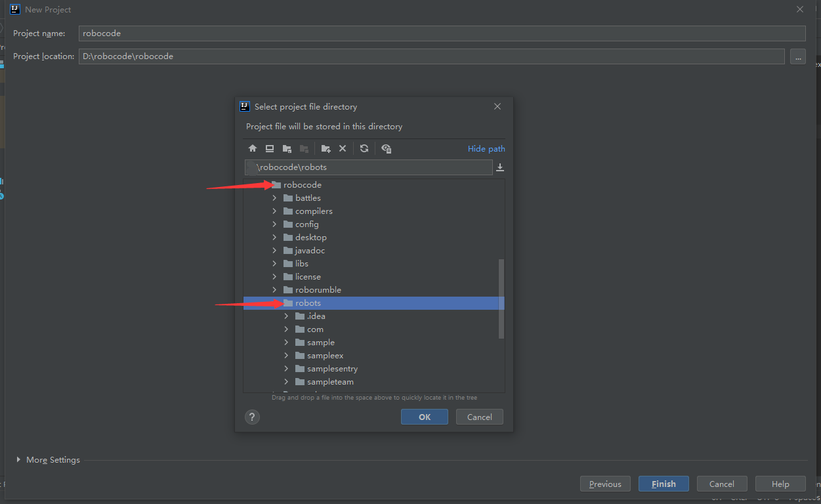The width and height of the screenshot is (821, 504).
Task: Click the Project location field
Action: click(431, 56)
